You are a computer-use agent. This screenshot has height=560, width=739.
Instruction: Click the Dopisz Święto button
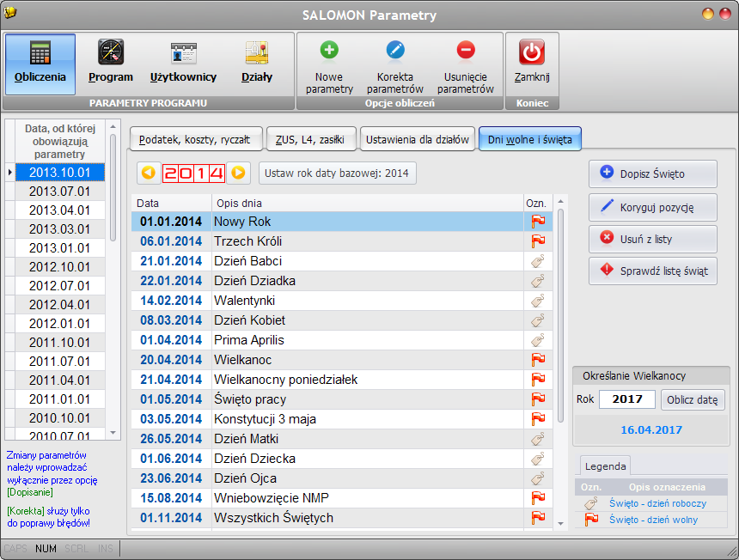click(653, 173)
